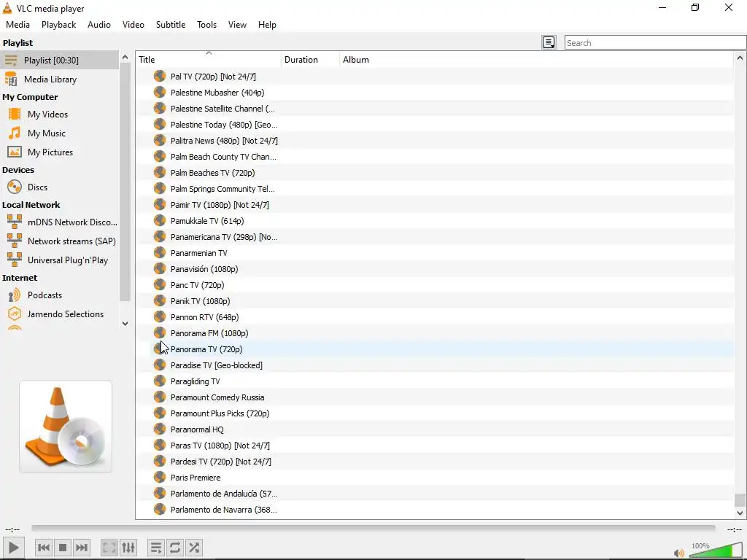This screenshot has height=560, width=747.
Task: Skip to previous media item
Action: coord(44,548)
